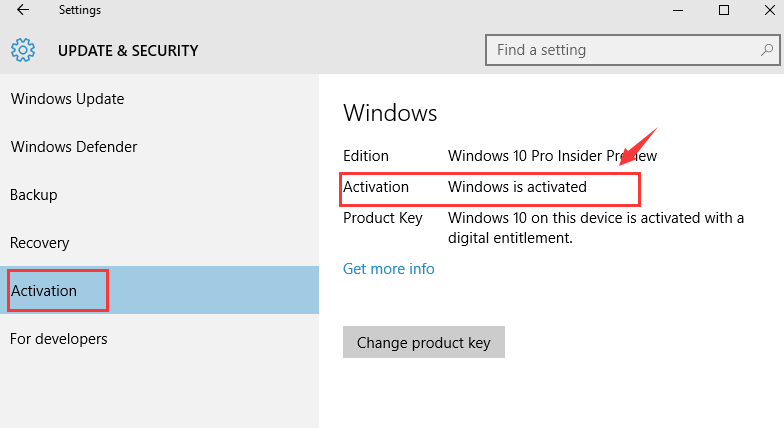Image resolution: width=784 pixels, height=428 pixels.
Task: Open the Windows Update section
Action: tap(67, 99)
